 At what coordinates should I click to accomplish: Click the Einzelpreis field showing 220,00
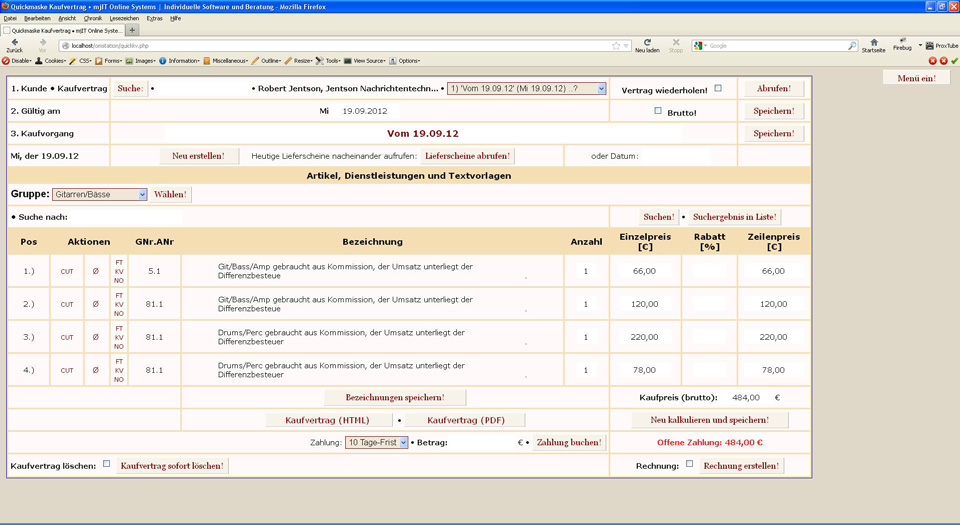pyautogui.click(x=645, y=337)
